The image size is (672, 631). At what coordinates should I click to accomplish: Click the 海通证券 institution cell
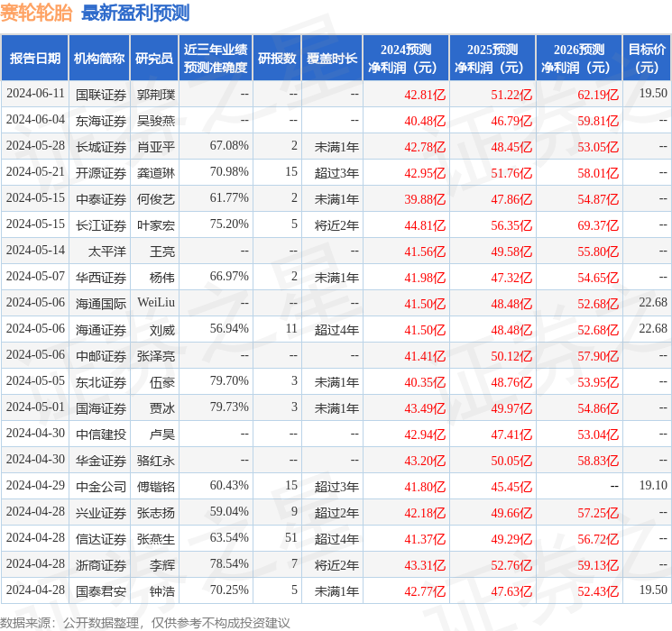click(101, 330)
